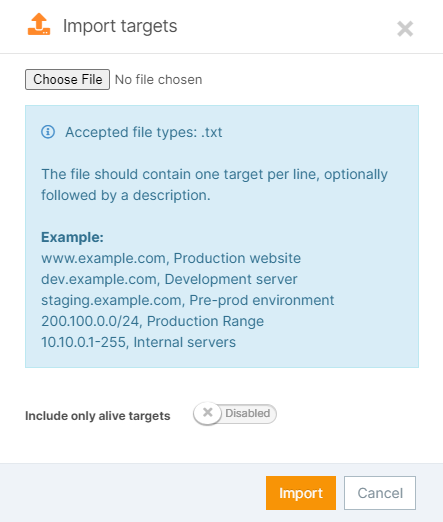This screenshot has width=443, height=522.
Task: Click the No file chosen text
Action: pyautogui.click(x=158, y=80)
